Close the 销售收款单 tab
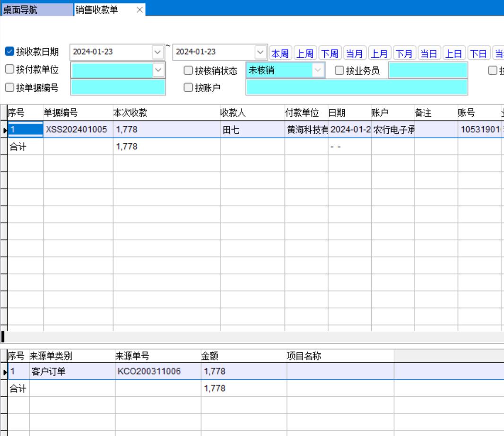This screenshot has width=504, height=436. click(x=139, y=10)
